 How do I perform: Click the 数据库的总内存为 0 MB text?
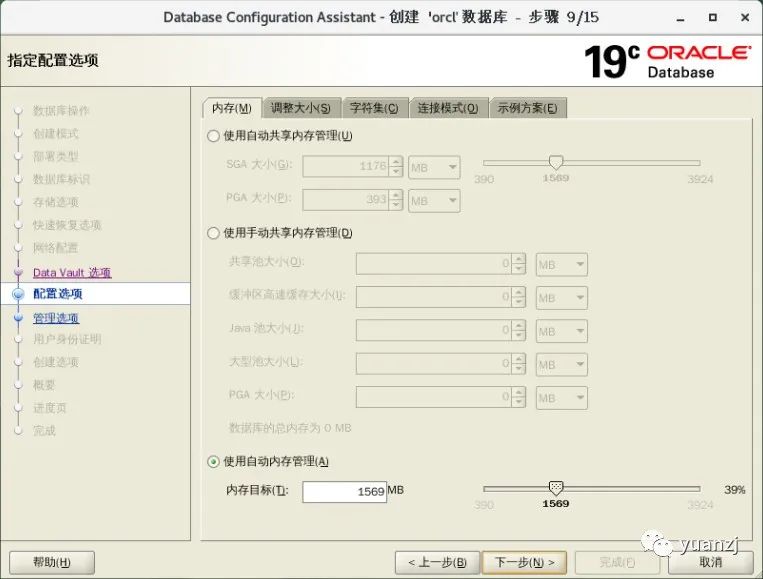coord(290,428)
